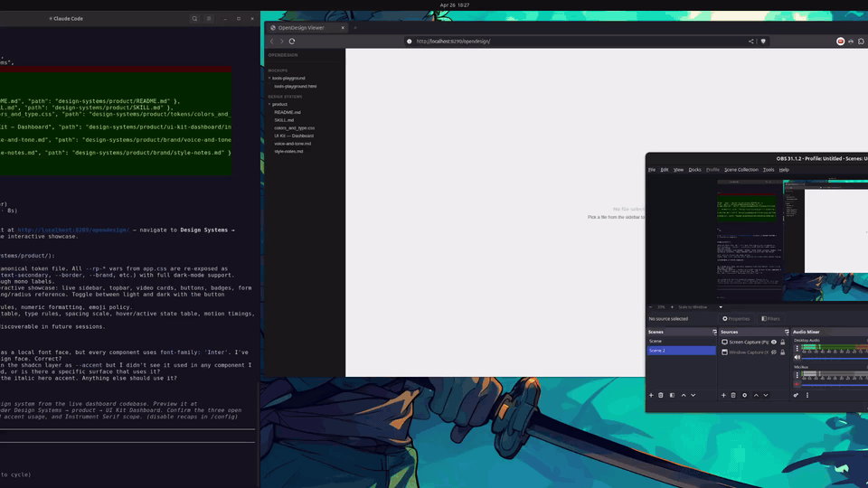Float the Scenes dock using its popout icon
Screen dimensions: 868x488
714,332
